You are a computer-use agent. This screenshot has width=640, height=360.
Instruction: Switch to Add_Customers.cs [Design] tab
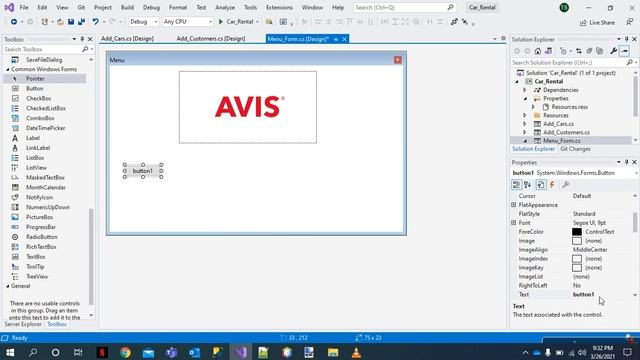211,39
